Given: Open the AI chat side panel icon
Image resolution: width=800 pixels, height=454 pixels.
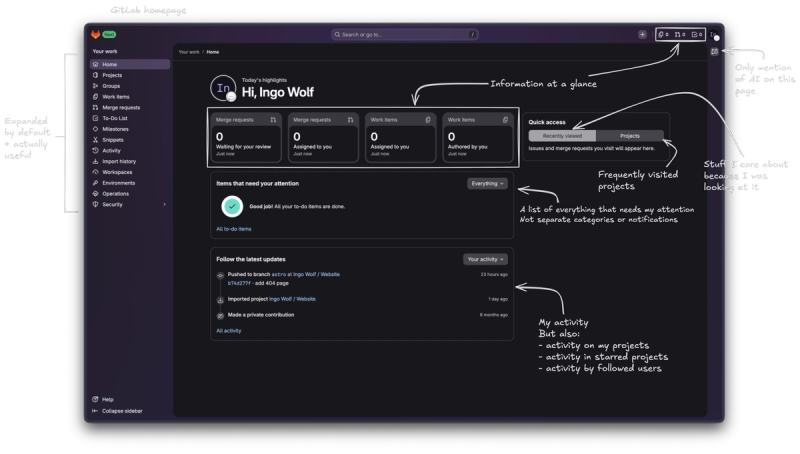Looking at the screenshot, I should coord(714,52).
